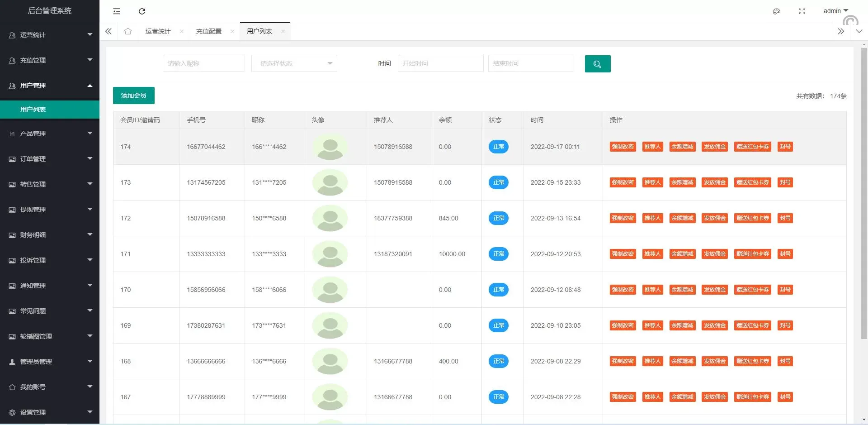
Task: Switch to the 运营统计 tab
Action: tap(158, 31)
